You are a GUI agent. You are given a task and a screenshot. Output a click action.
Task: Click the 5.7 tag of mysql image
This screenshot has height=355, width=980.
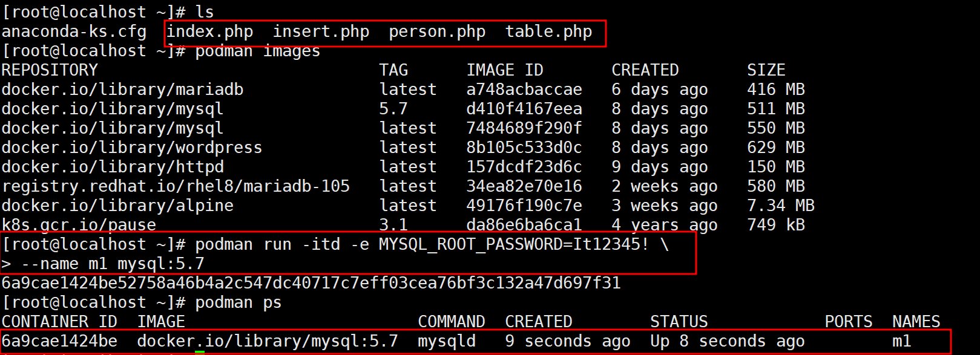click(x=393, y=109)
